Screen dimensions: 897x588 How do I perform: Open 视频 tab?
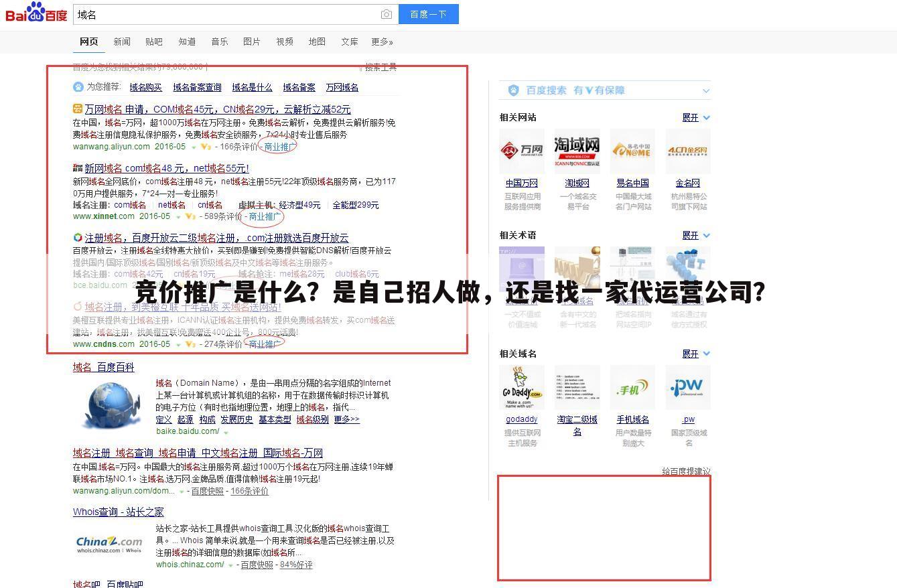click(285, 42)
